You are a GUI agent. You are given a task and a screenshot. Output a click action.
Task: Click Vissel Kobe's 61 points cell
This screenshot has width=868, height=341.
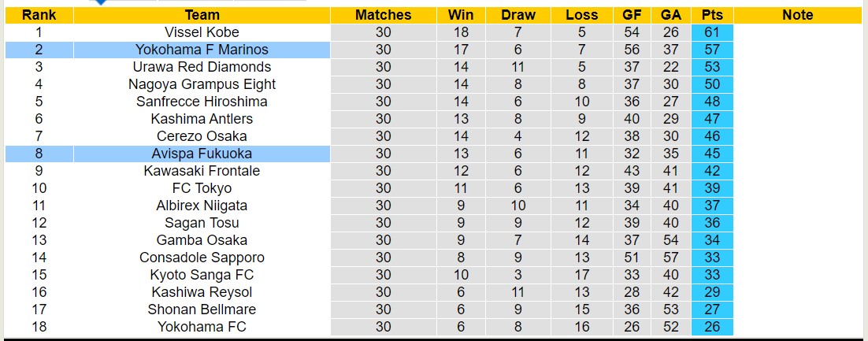(712, 32)
